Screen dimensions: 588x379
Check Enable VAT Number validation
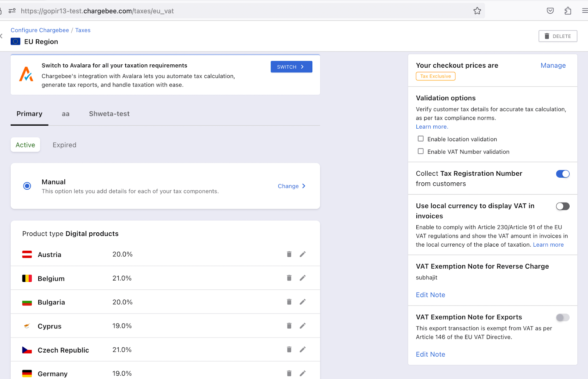(x=420, y=151)
